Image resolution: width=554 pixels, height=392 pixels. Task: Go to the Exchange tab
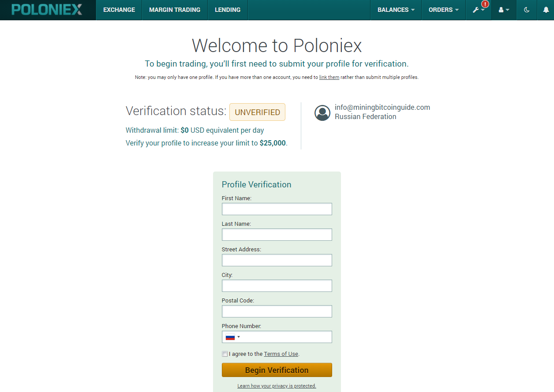pyautogui.click(x=119, y=10)
